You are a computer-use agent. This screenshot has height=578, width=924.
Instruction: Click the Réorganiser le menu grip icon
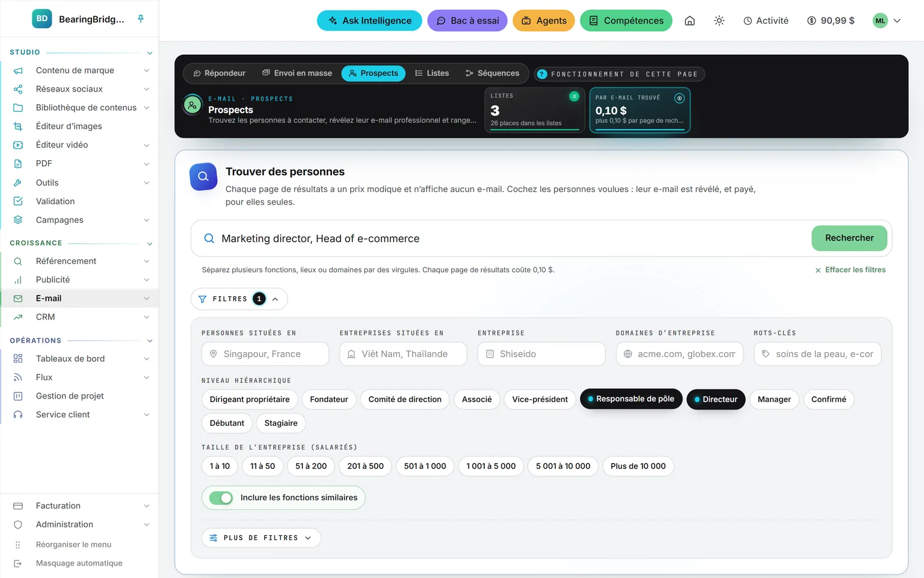click(x=18, y=544)
